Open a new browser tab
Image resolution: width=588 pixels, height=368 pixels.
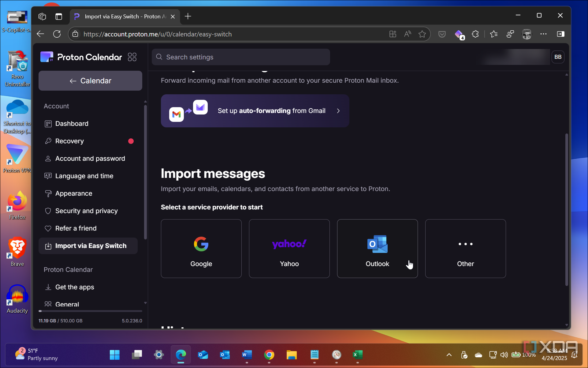click(188, 16)
